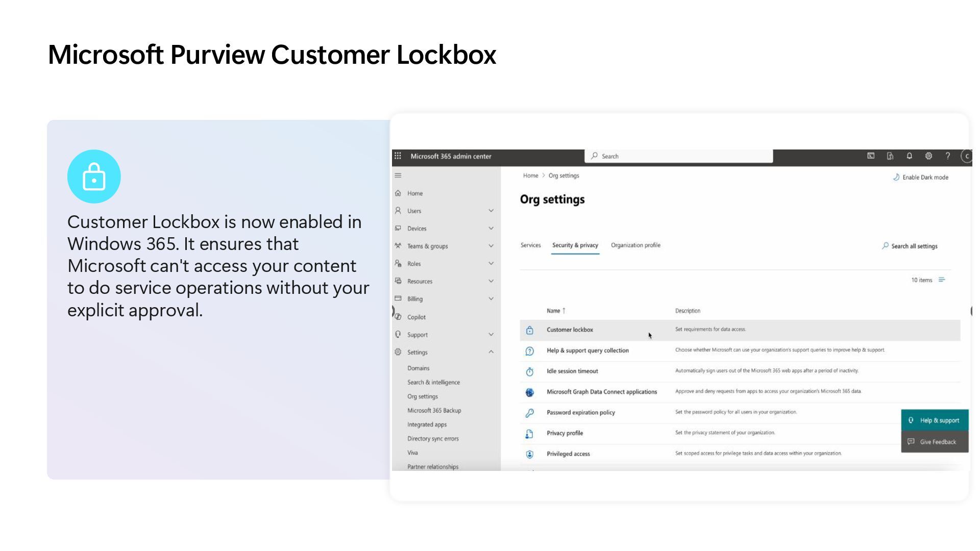Click the Settings gear icon in sidebar
Screen dimensions: 980x551
point(398,352)
